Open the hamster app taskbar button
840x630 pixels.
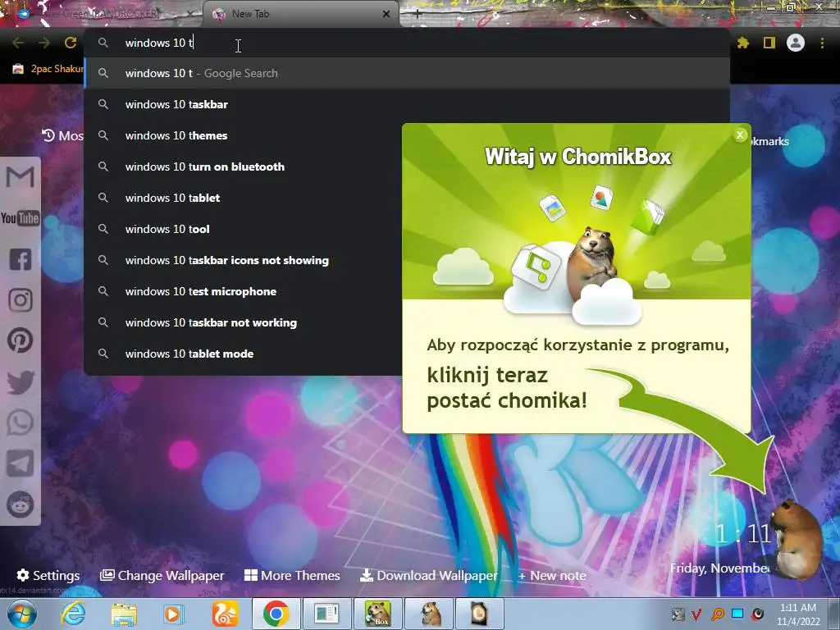429,614
